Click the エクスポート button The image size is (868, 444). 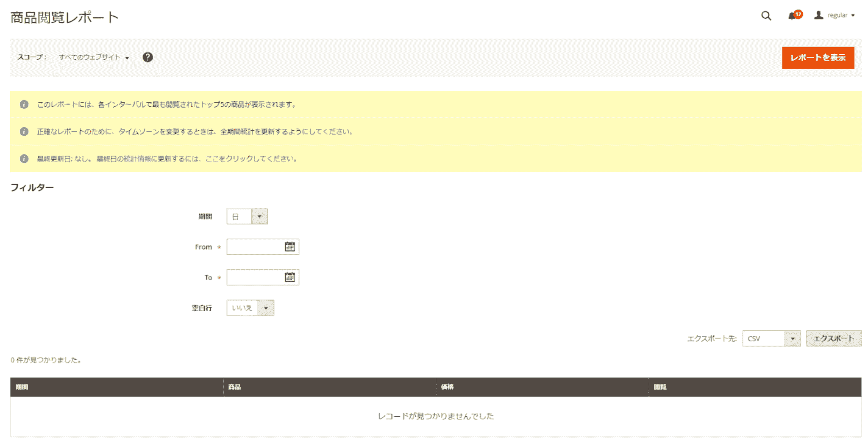click(x=833, y=338)
